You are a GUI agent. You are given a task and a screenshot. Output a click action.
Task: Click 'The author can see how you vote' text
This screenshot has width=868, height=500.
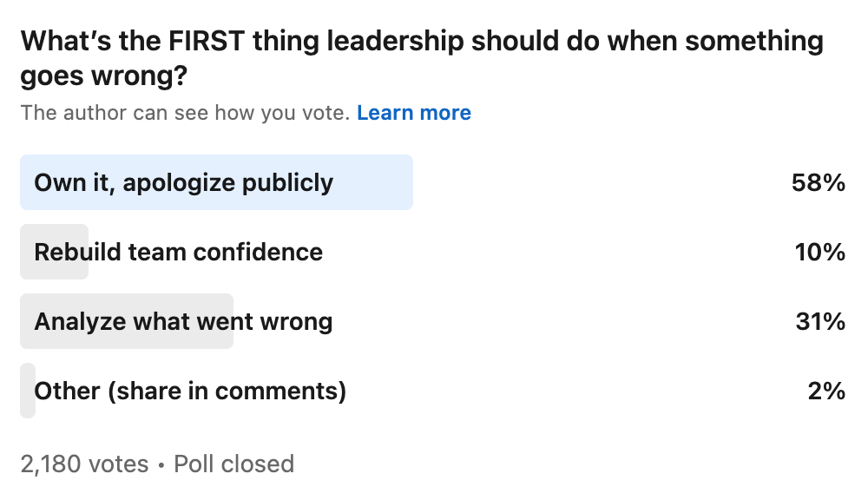click(x=185, y=113)
